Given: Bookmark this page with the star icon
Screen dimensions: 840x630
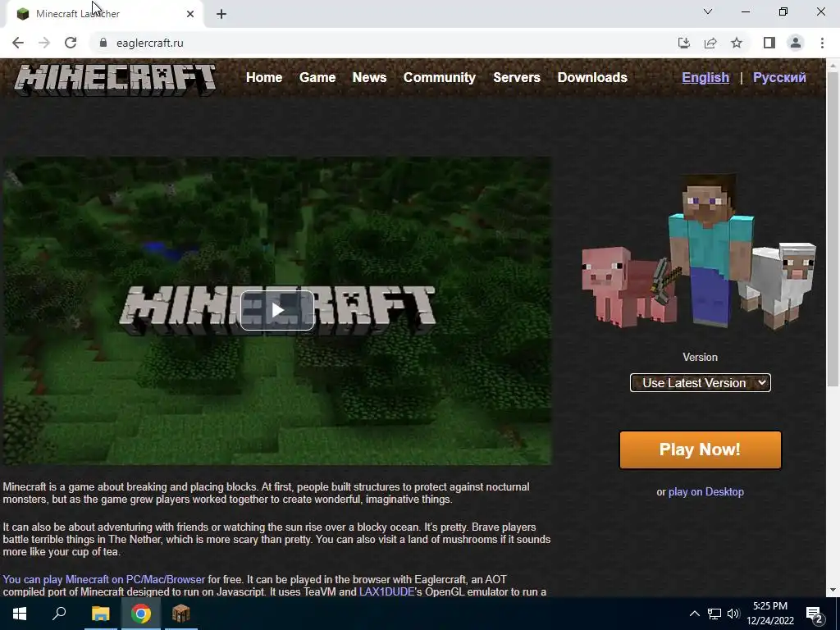Looking at the screenshot, I should (x=737, y=43).
